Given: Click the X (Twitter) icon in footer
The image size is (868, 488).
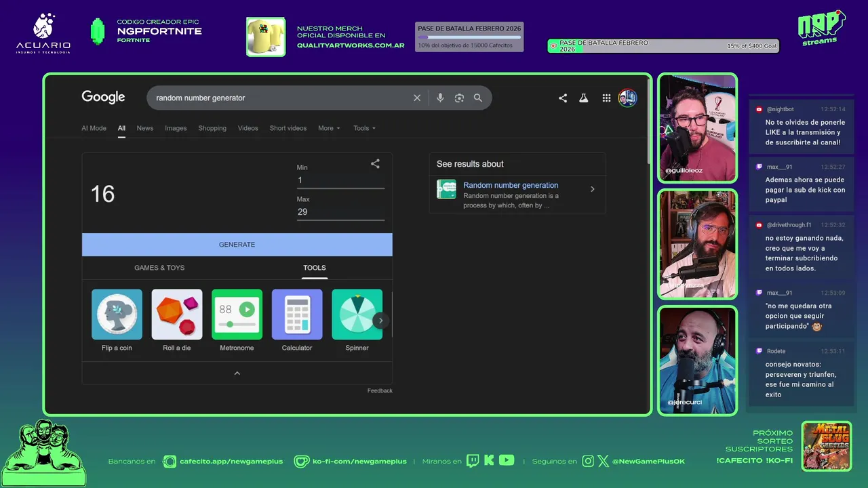Looking at the screenshot, I should 603,461.
